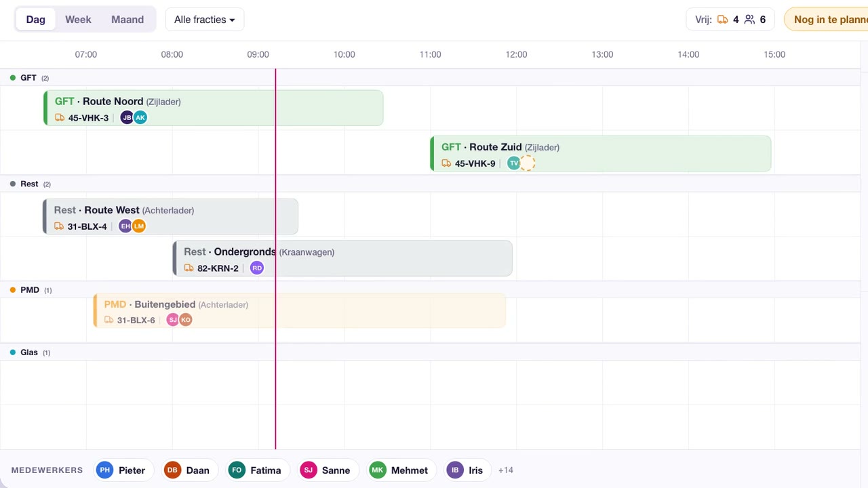Viewport: 868px width, 488px height.
Task: Select employee chip Sanne
Action: [328, 470]
